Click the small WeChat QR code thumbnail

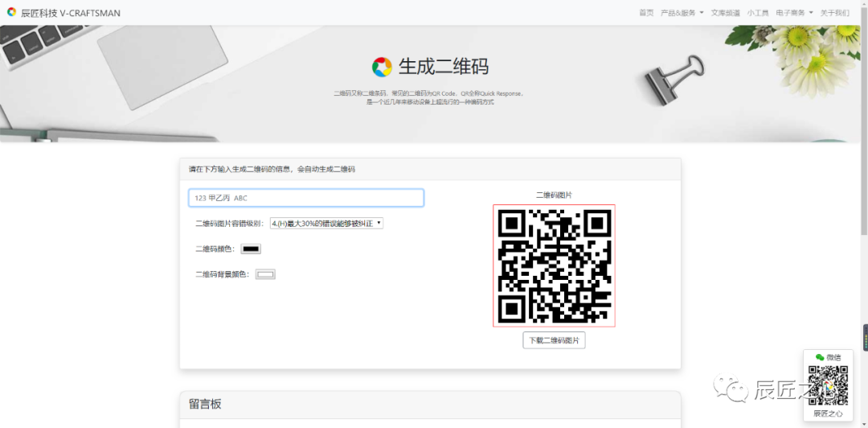tap(828, 385)
